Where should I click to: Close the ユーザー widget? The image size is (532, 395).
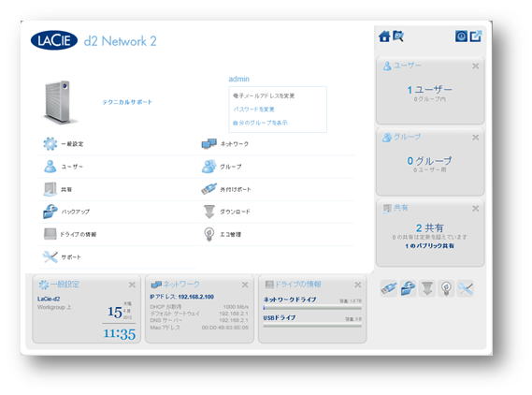476,66
